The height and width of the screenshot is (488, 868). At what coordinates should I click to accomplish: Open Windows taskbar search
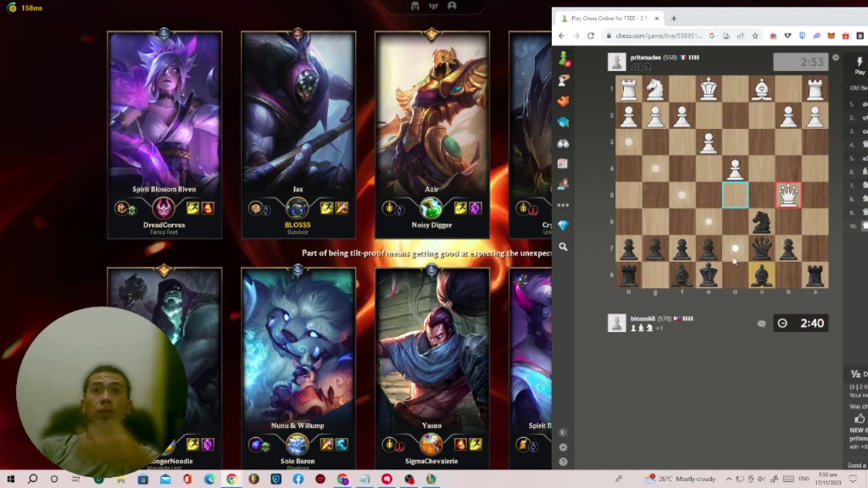tap(32, 479)
